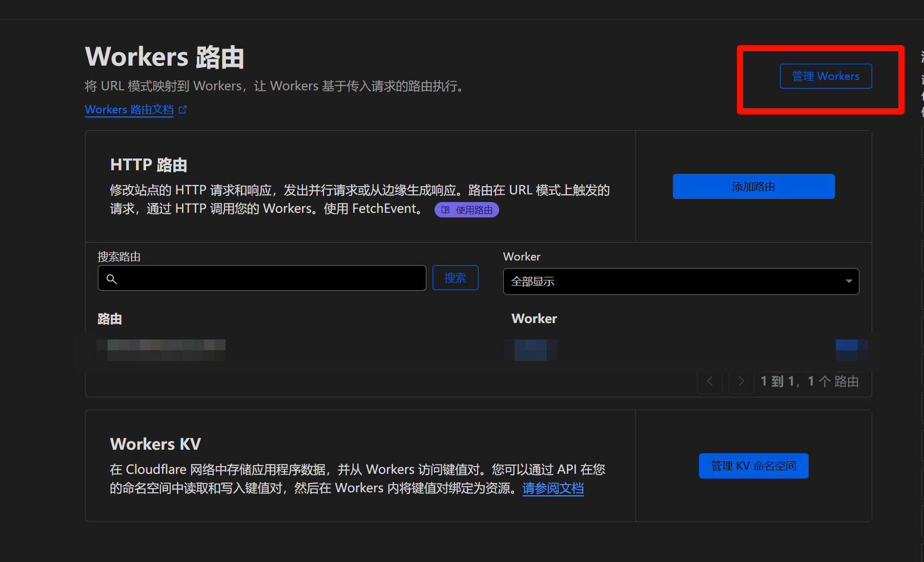Click the Workers 路由 page heading
Image resolution: width=924 pixels, height=562 pixels.
[x=165, y=56]
